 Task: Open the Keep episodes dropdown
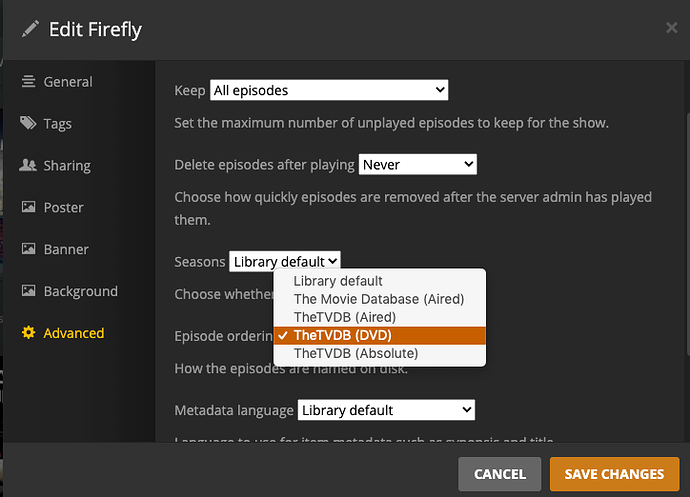(329, 90)
